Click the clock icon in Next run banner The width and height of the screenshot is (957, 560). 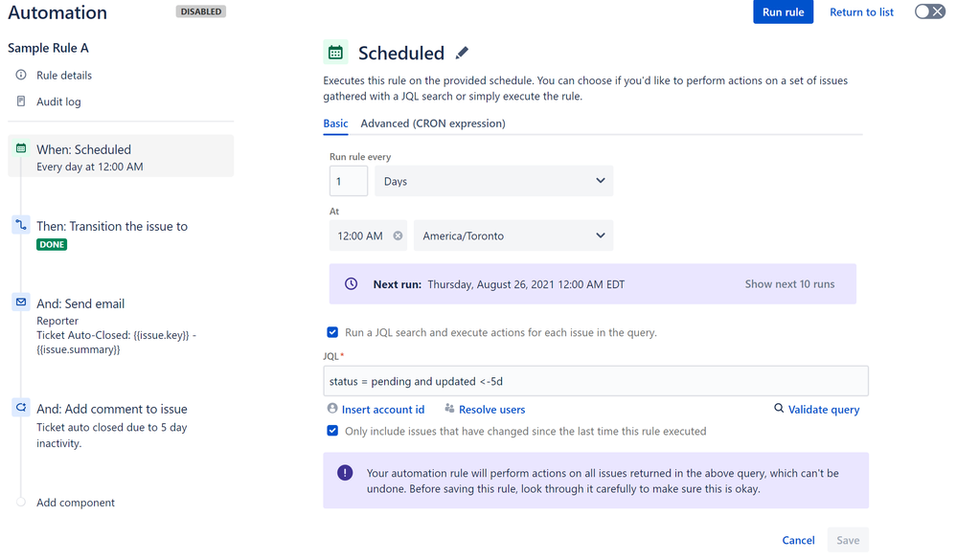pos(351,283)
